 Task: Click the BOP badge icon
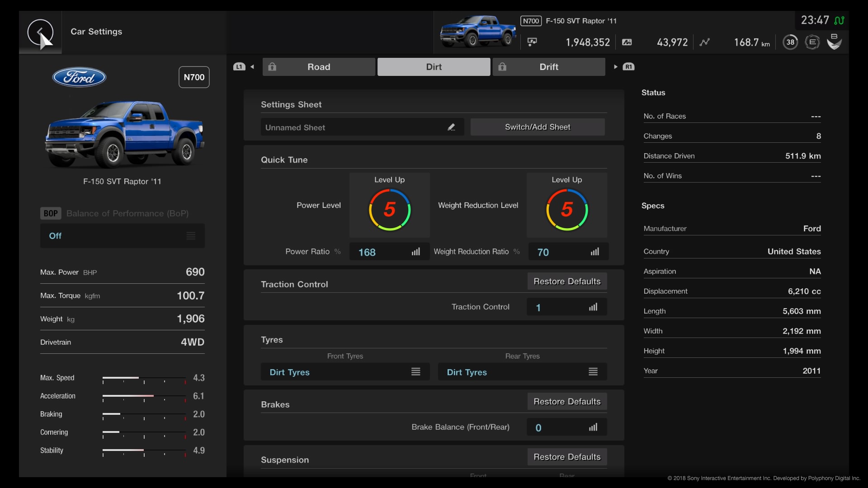(x=51, y=213)
